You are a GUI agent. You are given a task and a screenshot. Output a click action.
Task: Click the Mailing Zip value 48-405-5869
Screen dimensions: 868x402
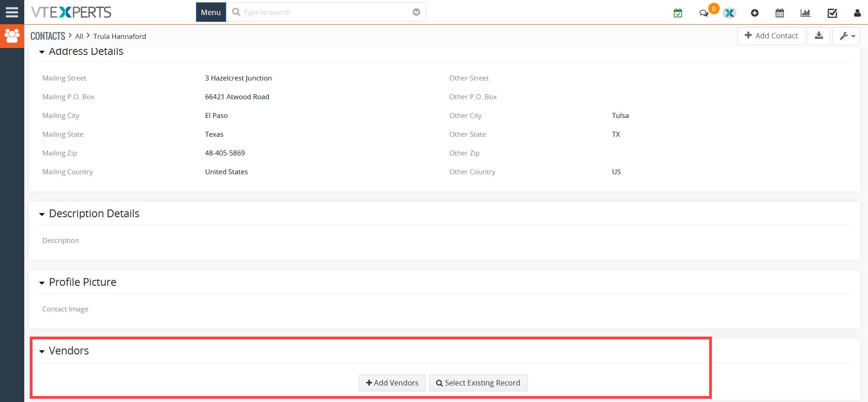coord(225,153)
